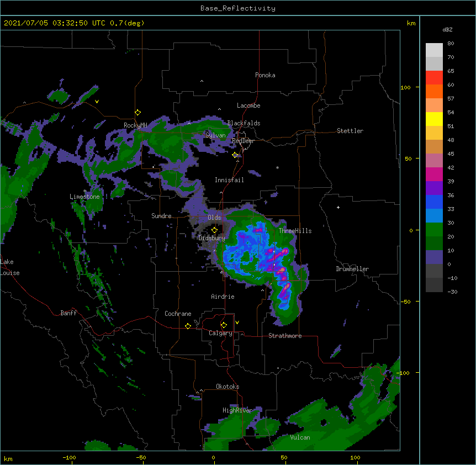Click the HighRiver label
The image size is (476, 465).
tap(237, 410)
